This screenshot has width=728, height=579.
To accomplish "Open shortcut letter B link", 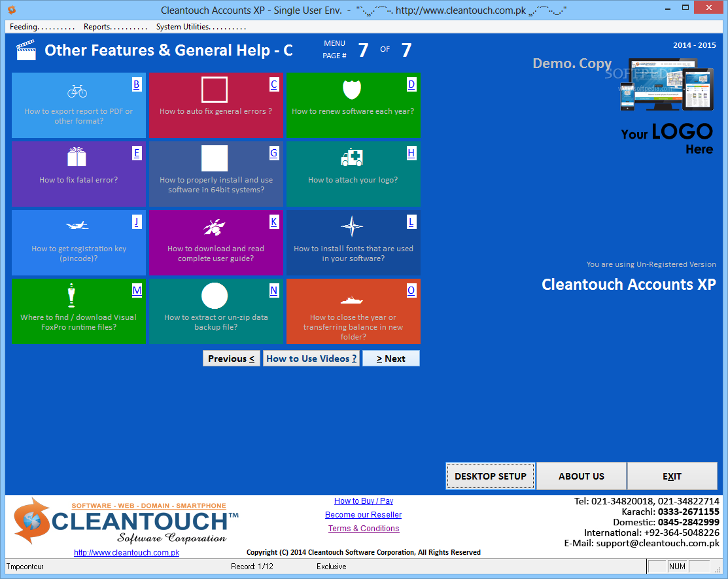I will 137,84.
